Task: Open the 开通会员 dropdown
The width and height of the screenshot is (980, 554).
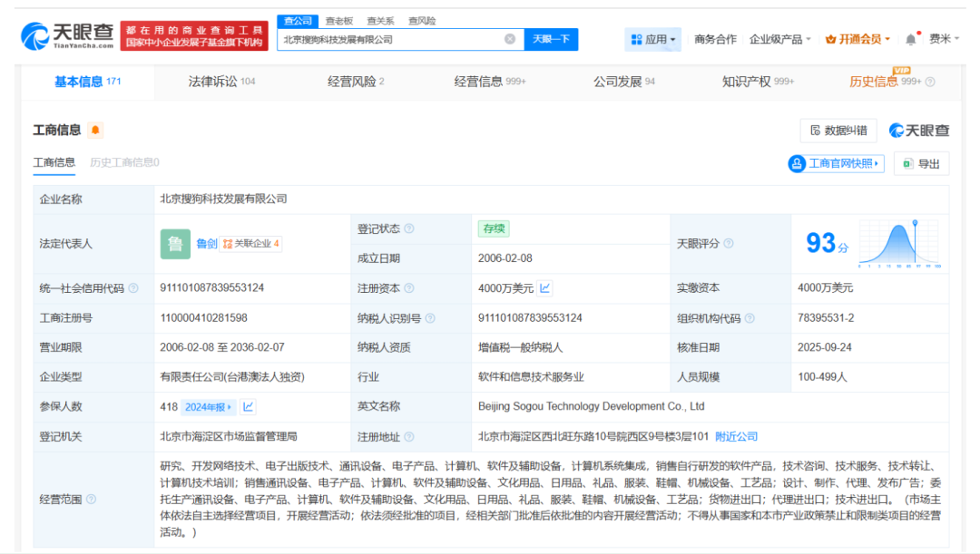Action: 857,39
